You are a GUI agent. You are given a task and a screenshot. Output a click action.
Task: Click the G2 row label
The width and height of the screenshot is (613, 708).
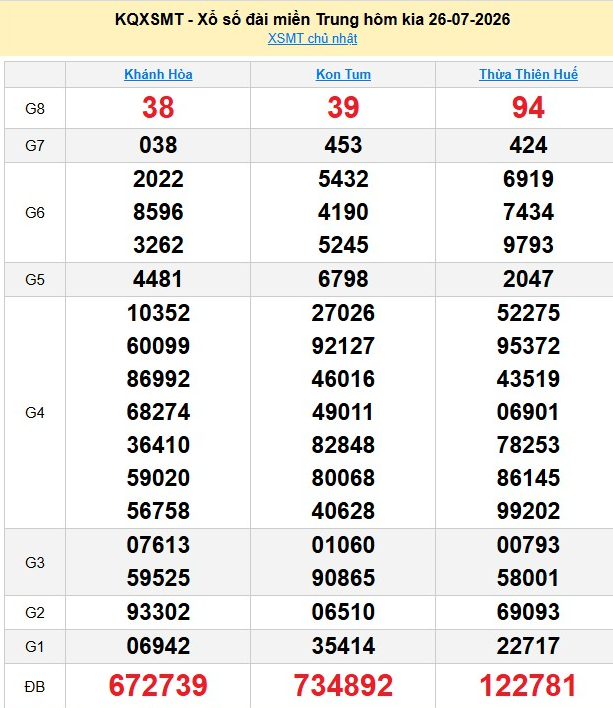pos(35,613)
